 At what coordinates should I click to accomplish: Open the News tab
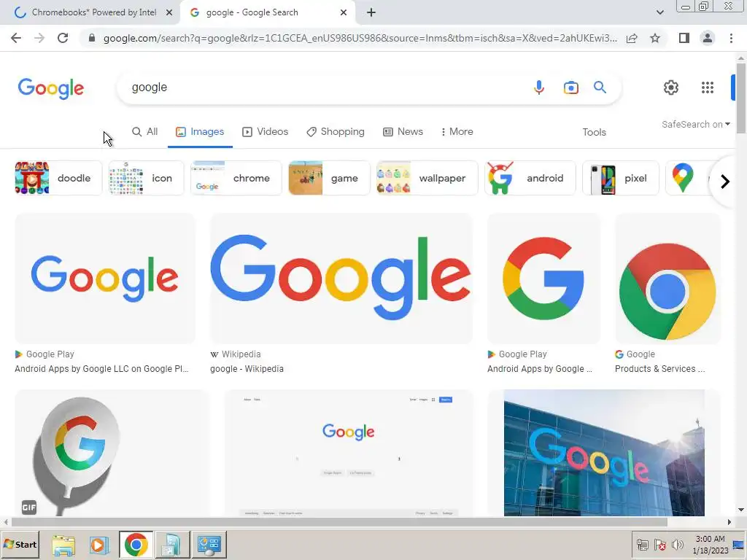(x=403, y=132)
